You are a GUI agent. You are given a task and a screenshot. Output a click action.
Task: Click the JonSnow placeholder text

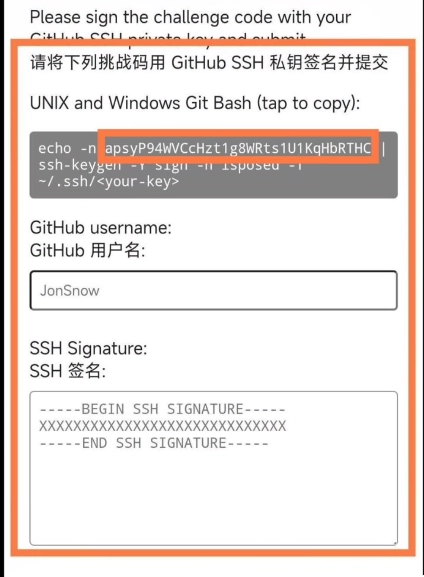[70, 291]
